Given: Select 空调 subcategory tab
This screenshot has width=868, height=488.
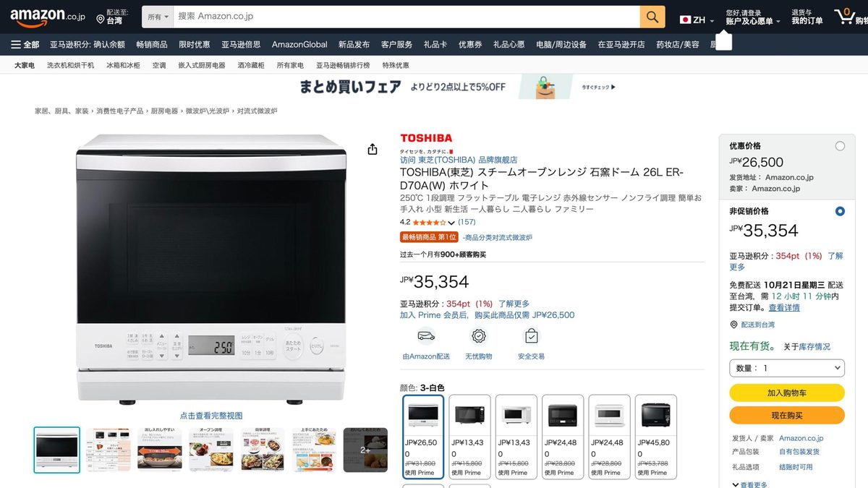Looking at the screenshot, I should (x=159, y=65).
